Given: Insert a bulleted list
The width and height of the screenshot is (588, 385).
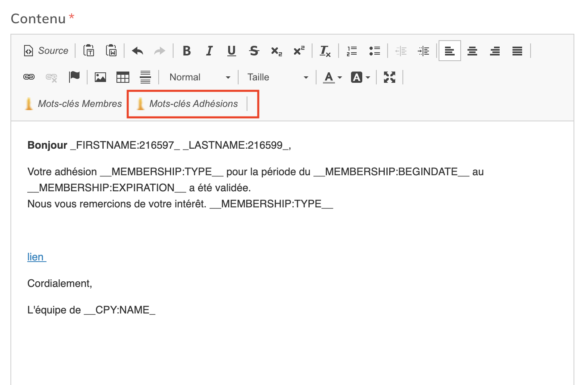Looking at the screenshot, I should 374,51.
